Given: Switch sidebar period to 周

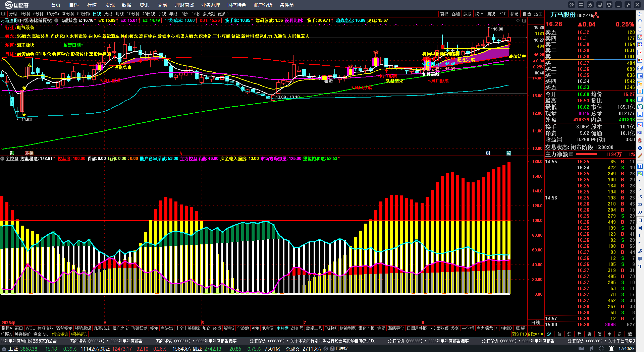Looking at the screenshot, I should (640, 228).
